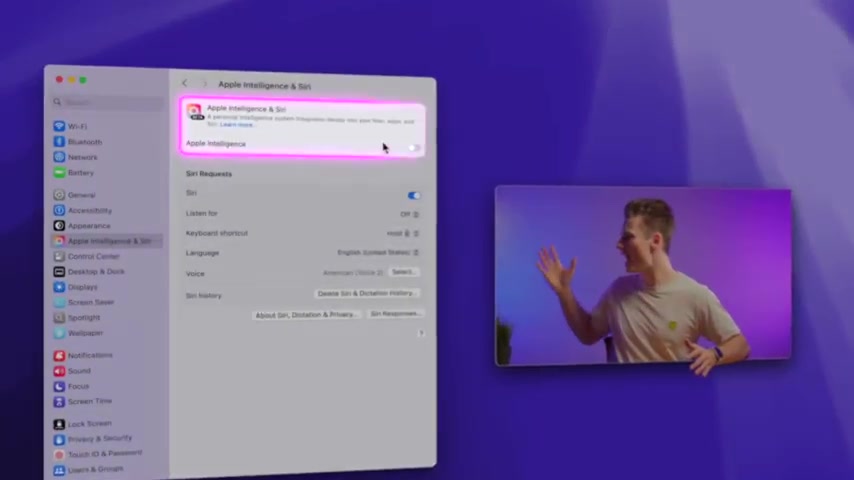This screenshot has height=480, width=854.
Task: Click the search magnifier icon
Action: pos(57,102)
